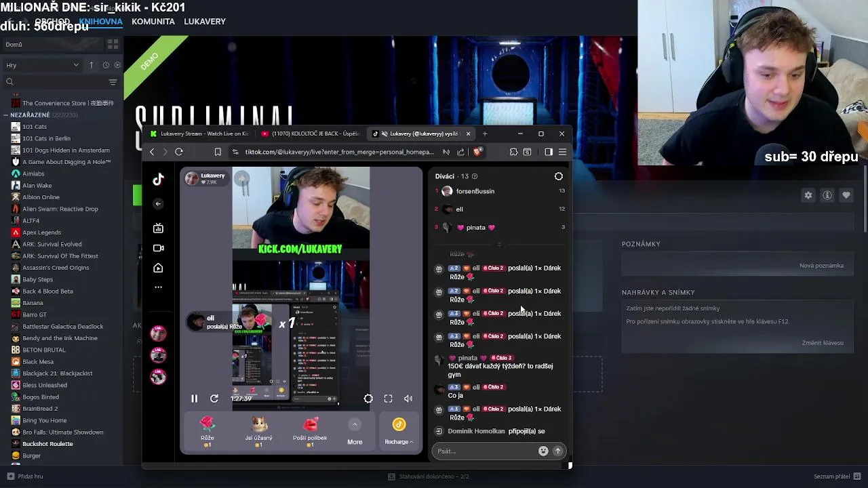Toggle the browser sidebar panel
The width and height of the screenshot is (868, 488).
coord(549,152)
